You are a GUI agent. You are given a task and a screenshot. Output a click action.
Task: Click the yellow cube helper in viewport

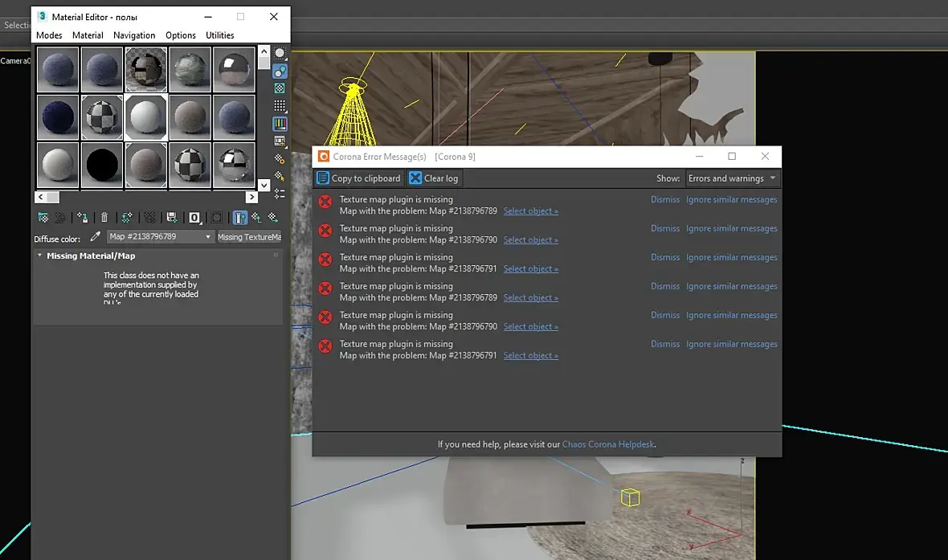(630, 497)
